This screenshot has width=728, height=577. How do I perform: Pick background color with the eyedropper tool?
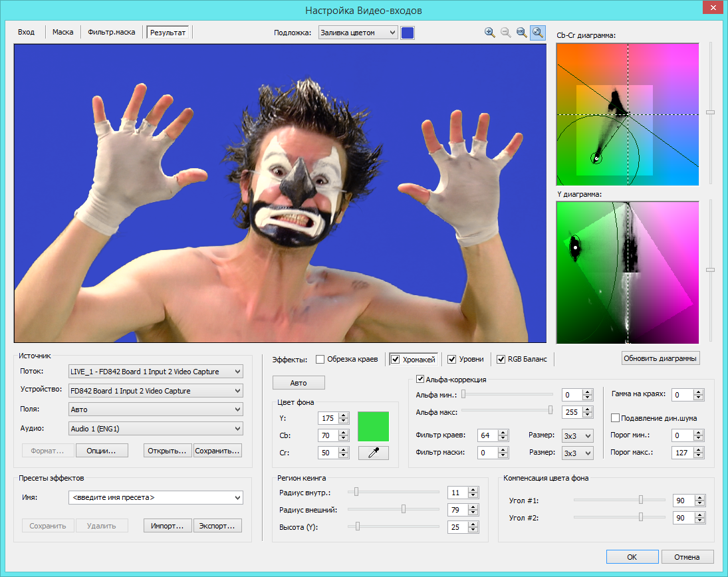[x=373, y=453]
